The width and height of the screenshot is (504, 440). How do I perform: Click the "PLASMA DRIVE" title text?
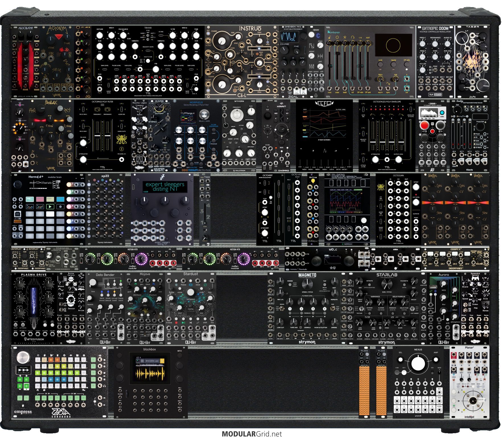pyautogui.click(x=34, y=275)
